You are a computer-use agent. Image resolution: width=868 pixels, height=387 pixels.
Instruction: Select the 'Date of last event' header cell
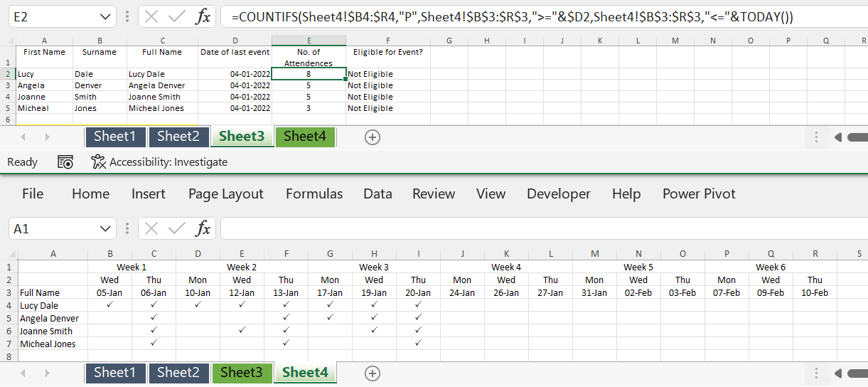tap(235, 57)
